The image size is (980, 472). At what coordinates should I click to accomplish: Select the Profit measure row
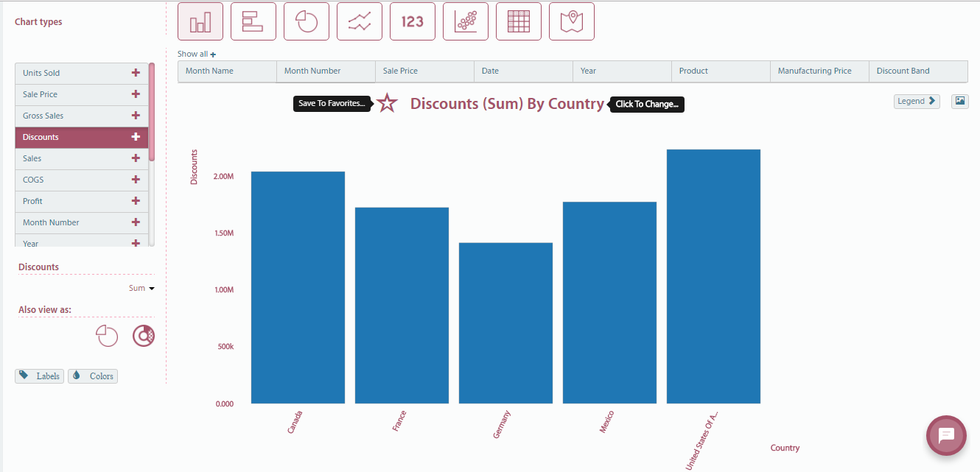click(82, 201)
